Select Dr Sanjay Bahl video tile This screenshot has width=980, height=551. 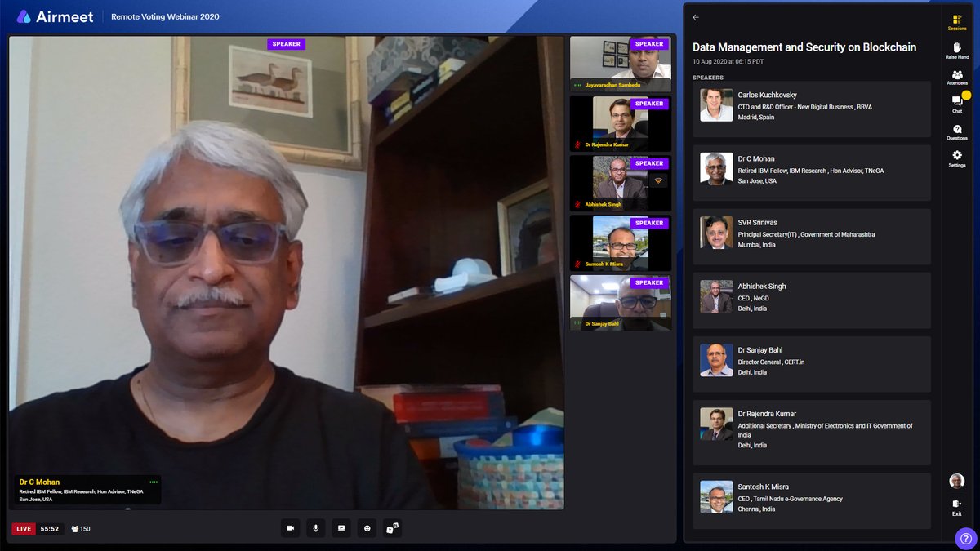pos(621,302)
